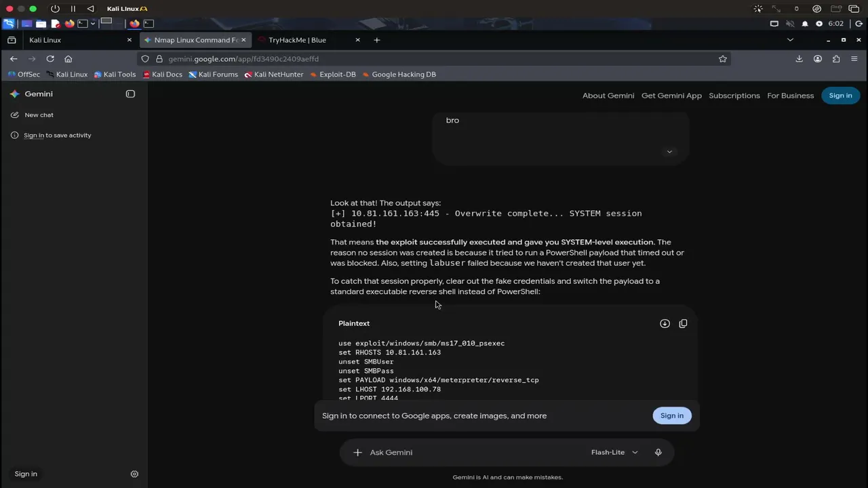Expand the collapsed user prompt chevron
The width and height of the screenshot is (868, 488).
669,152
